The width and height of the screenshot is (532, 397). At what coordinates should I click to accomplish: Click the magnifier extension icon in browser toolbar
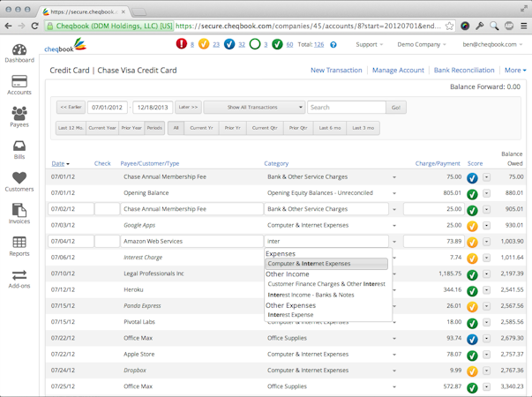click(x=494, y=26)
